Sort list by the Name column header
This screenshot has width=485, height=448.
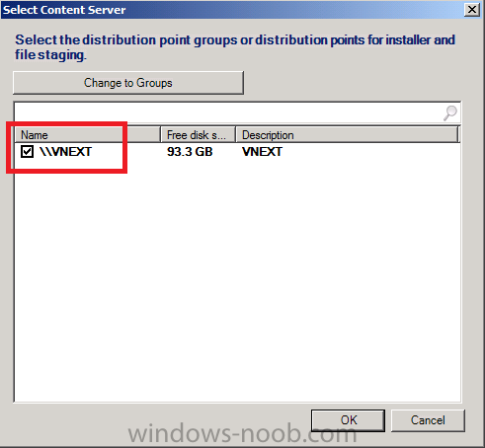click(x=88, y=135)
